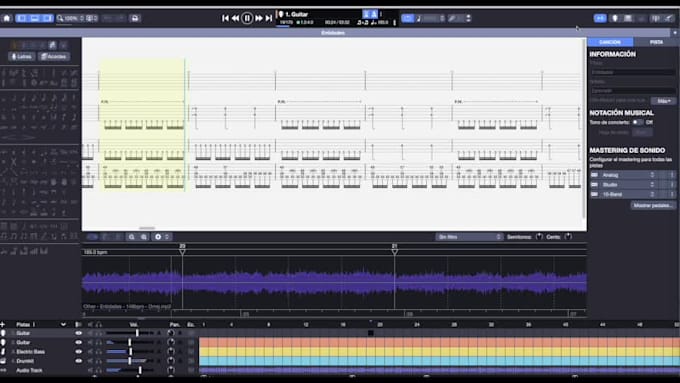The width and height of the screenshot is (680, 383).
Task: Click the first Guitar volume slider
Action: (130, 333)
